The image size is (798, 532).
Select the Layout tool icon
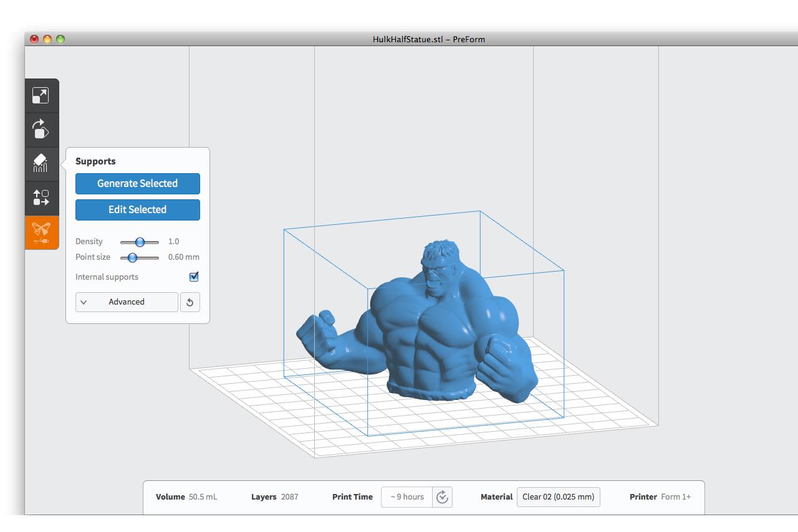(41, 198)
